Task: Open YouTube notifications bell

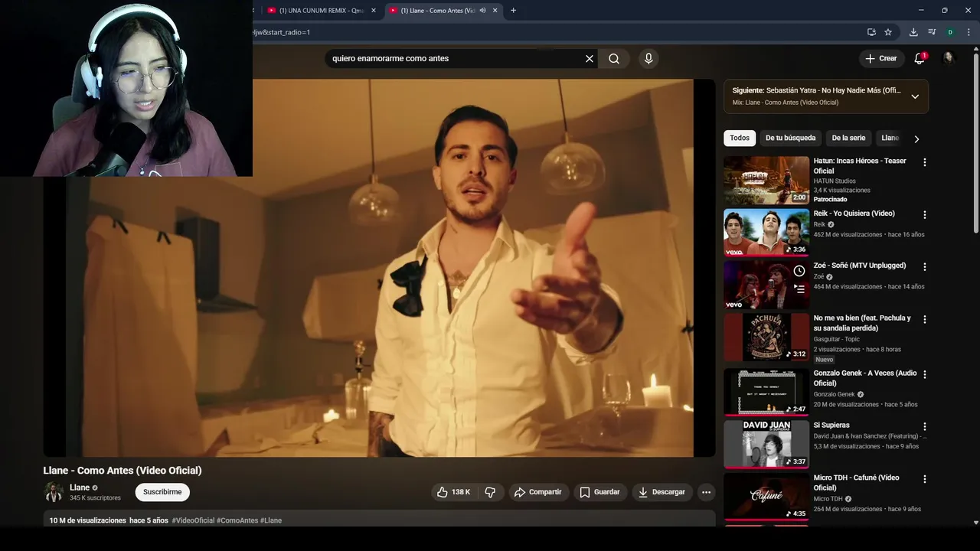Action: click(920, 58)
